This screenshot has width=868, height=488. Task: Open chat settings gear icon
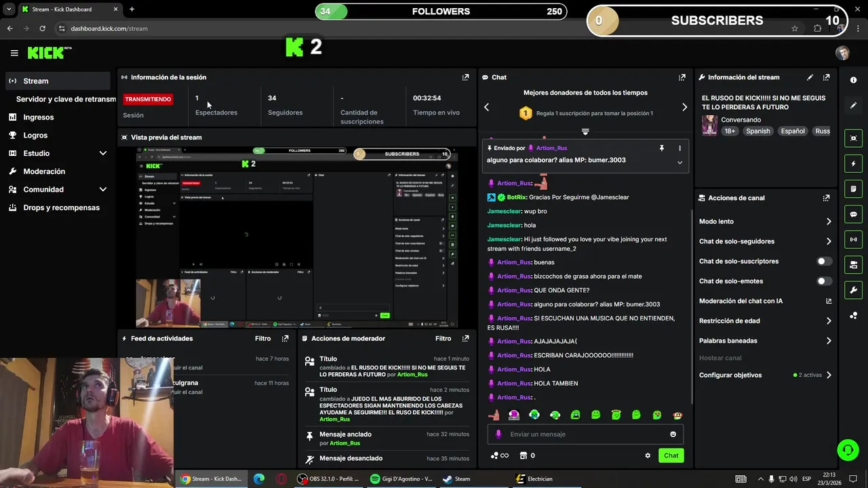point(648,455)
